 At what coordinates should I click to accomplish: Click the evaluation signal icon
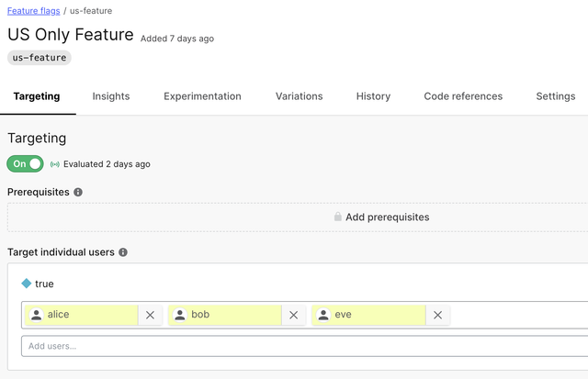[55, 164]
